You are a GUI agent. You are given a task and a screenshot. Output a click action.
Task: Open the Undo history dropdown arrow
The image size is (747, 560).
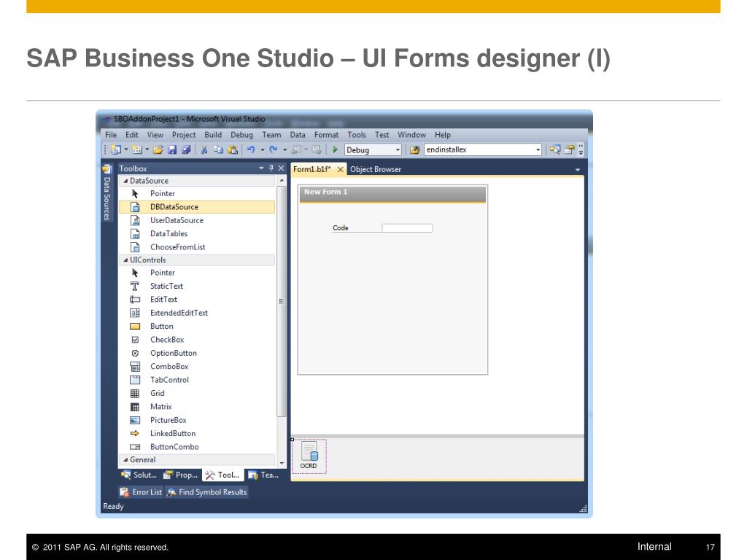(262, 149)
